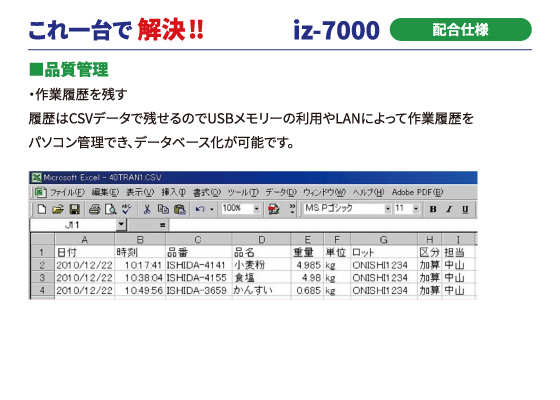Open the font size 11 dropdown

pos(416,209)
